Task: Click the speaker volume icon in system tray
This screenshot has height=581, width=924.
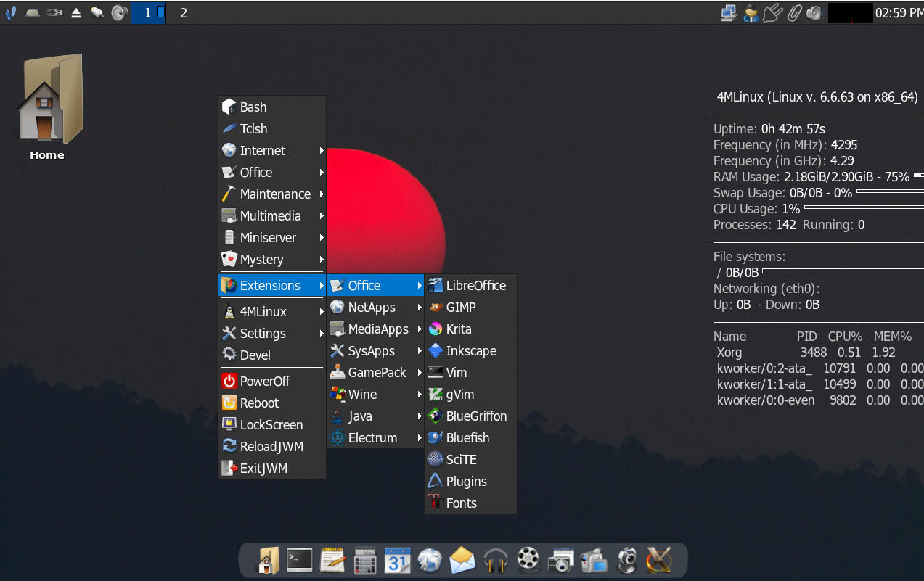Action: [x=814, y=13]
